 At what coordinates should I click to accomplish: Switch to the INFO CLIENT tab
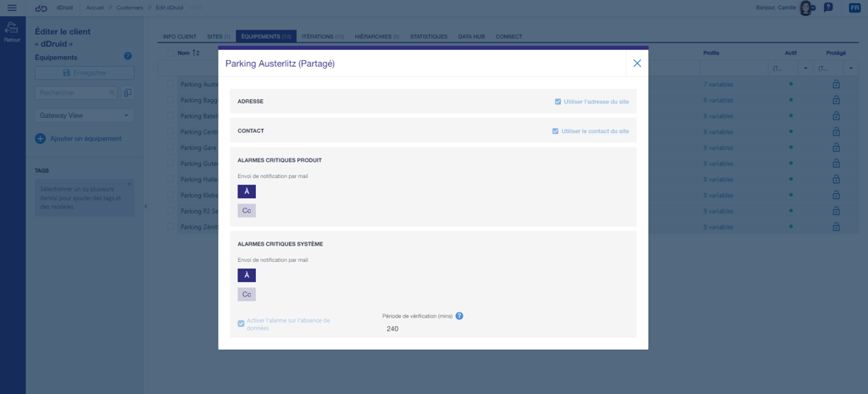tap(180, 36)
